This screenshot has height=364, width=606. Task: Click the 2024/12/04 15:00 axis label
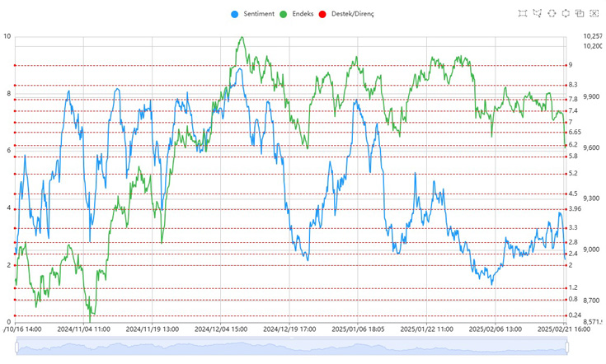[x=221, y=329]
